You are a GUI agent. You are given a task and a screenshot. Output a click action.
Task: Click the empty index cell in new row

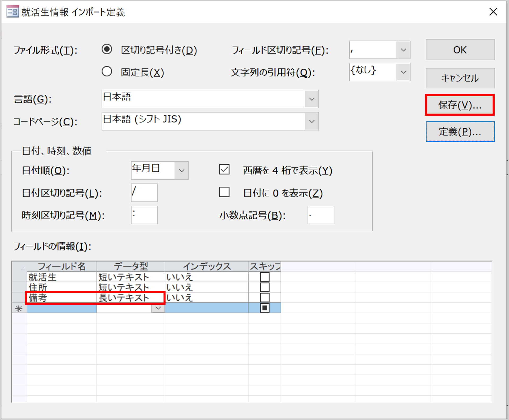(207, 308)
